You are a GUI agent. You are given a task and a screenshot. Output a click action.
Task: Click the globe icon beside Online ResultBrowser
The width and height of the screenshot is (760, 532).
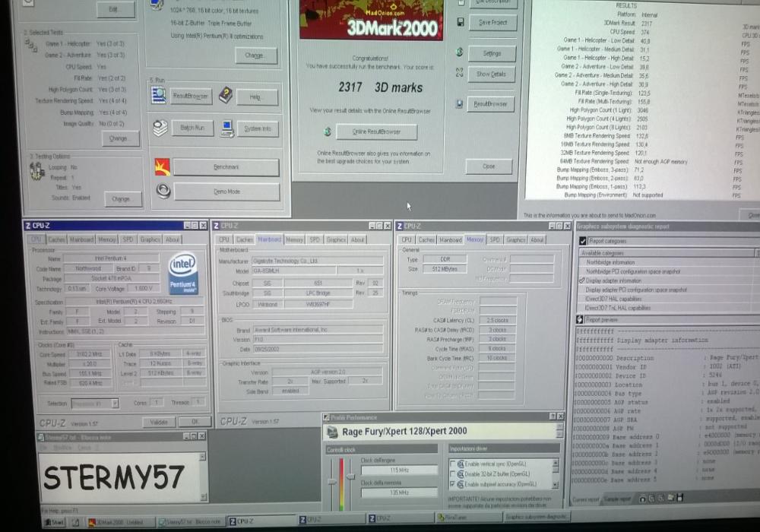tap(328, 131)
